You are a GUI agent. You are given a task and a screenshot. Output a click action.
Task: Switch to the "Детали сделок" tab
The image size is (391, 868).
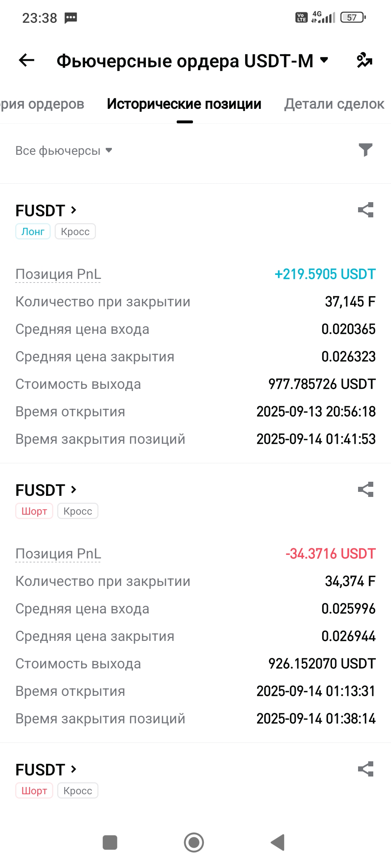pos(334,104)
